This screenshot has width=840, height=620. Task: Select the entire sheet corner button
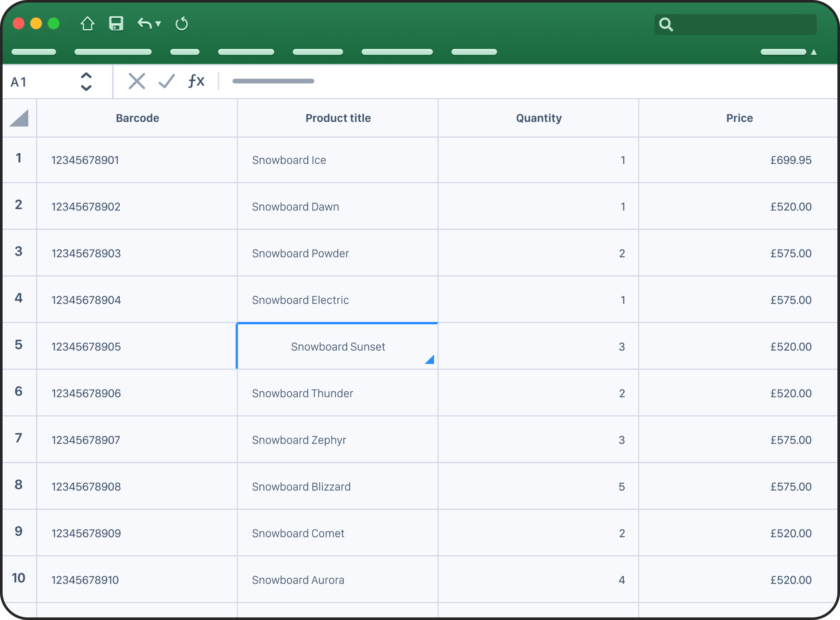(x=20, y=118)
